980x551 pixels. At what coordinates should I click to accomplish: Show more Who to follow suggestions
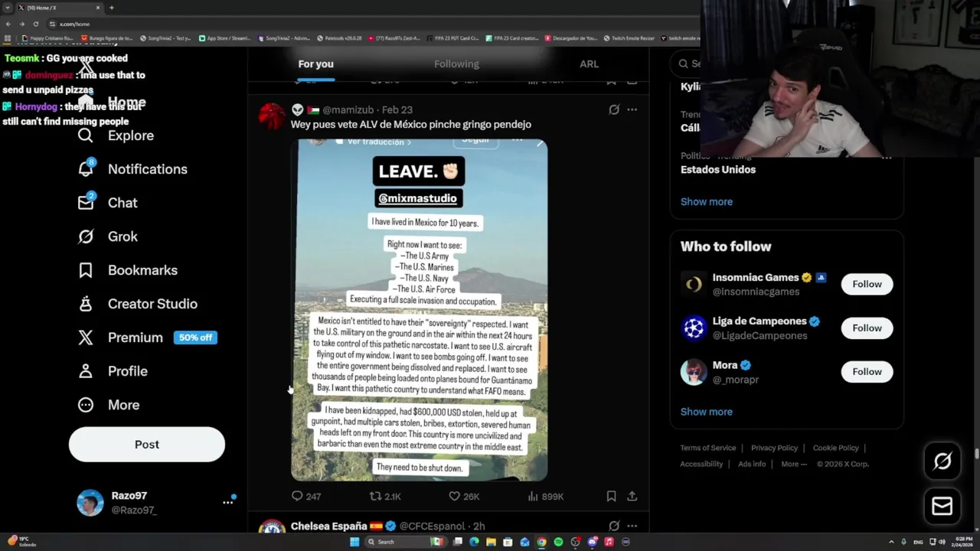point(707,411)
